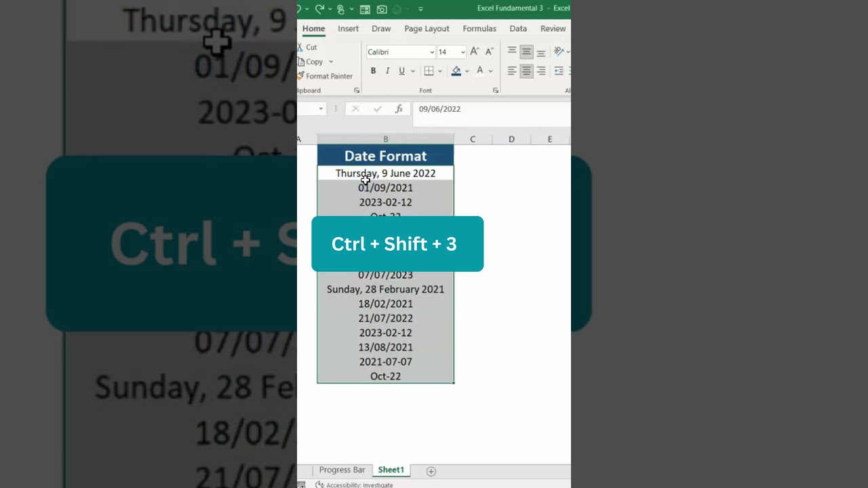Click the Orientation icon

point(559,52)
